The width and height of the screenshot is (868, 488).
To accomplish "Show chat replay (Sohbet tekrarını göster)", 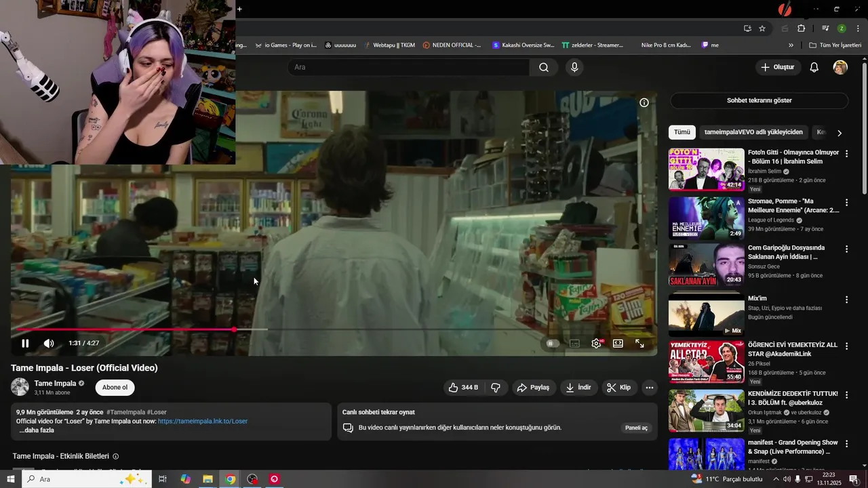I will click(759, 100).
